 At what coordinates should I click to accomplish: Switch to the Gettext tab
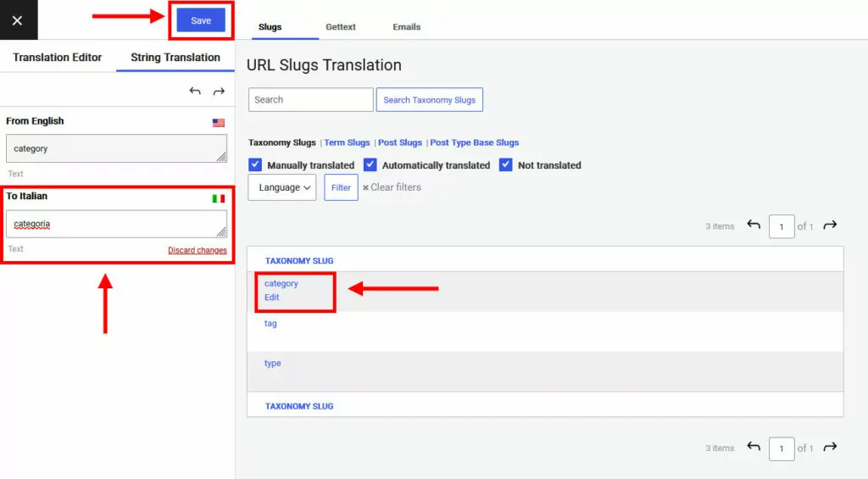point(341,27)
